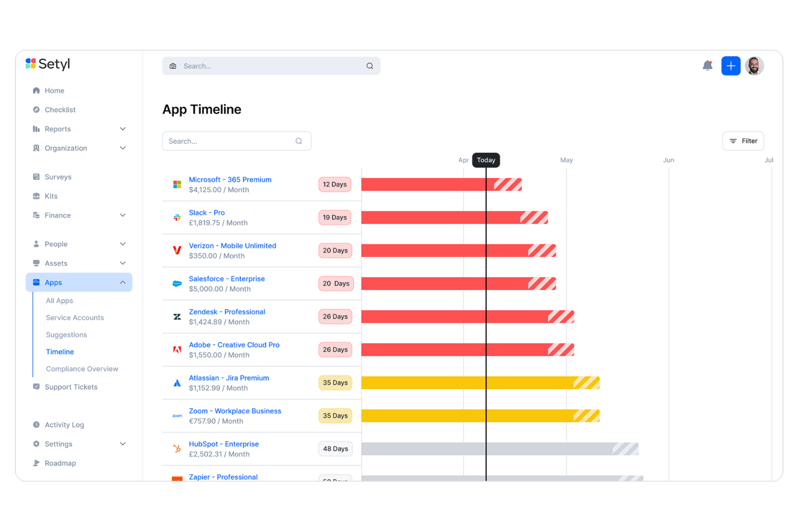The width and height of the screenshot is (798, 532).
Task: Switch to Service Accounts
Action: pyautogui.click(x=75, y=317)
